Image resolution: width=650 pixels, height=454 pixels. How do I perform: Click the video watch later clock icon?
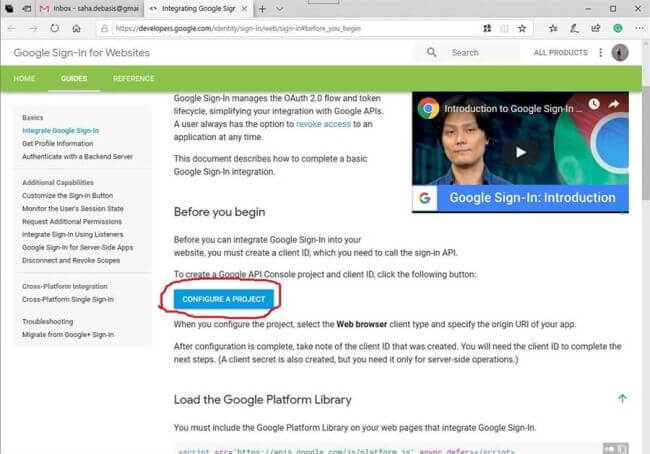[594, 104]
